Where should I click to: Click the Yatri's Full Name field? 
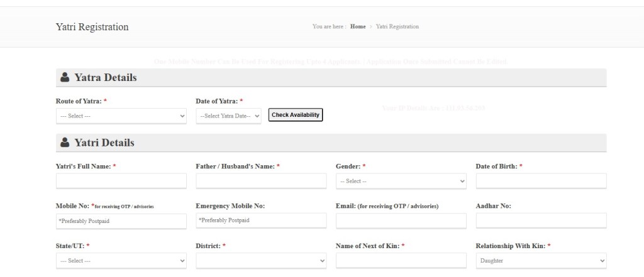coord(121,181)
